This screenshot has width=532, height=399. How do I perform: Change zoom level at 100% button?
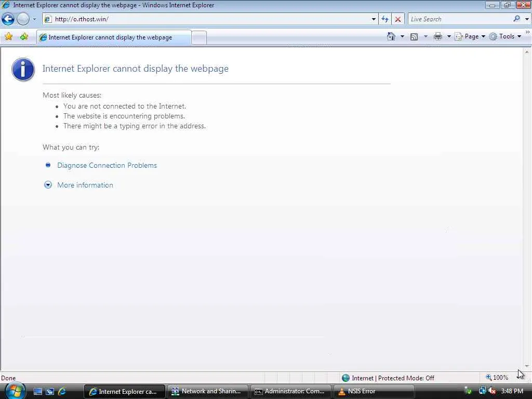(497, 378)
